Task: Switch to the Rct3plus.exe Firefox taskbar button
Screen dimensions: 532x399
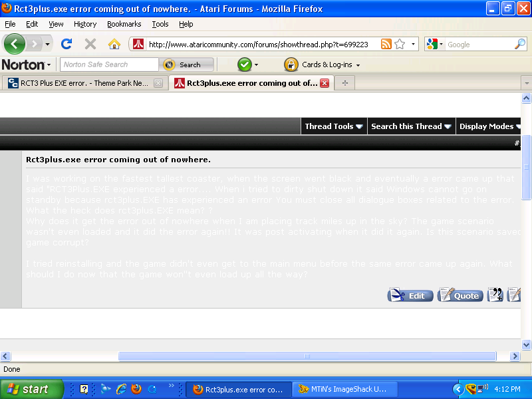Action: coord(239,389)
